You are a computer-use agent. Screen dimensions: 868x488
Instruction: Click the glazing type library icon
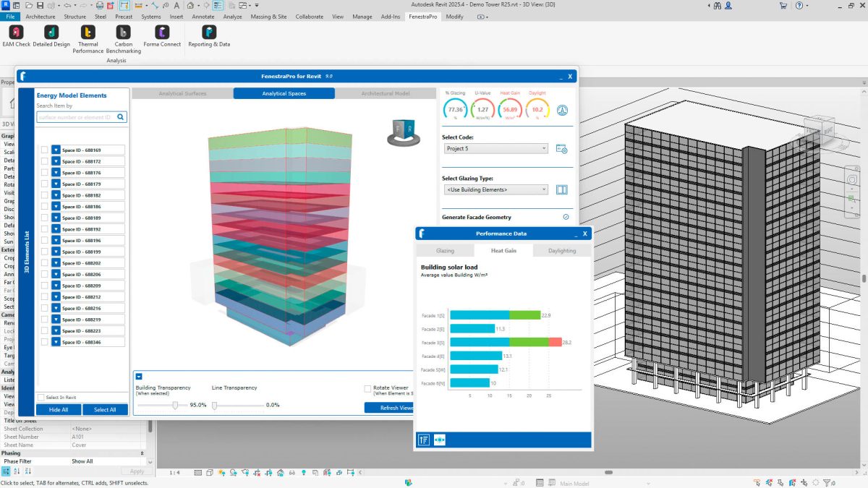561,189
